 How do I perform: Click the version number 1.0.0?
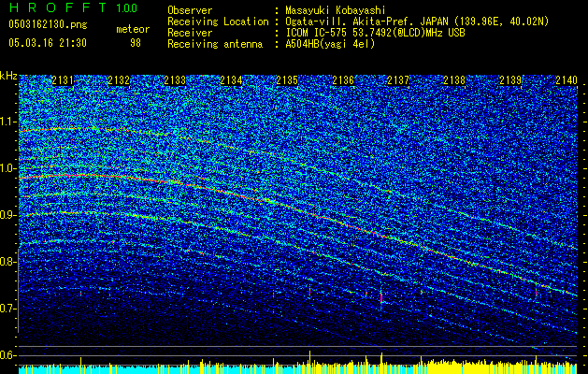tap(126, 7)
